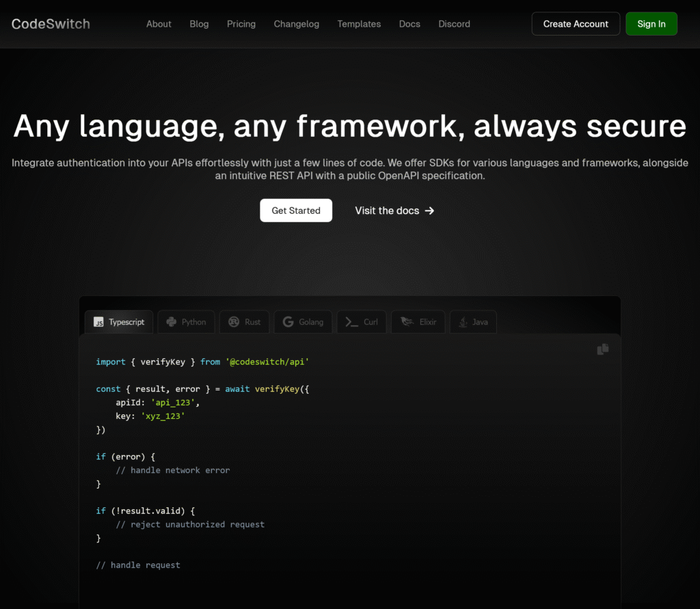This screenshot has width=700, height=609.
Task: Click the Rust gear logo icon
Action: (234, 322)
